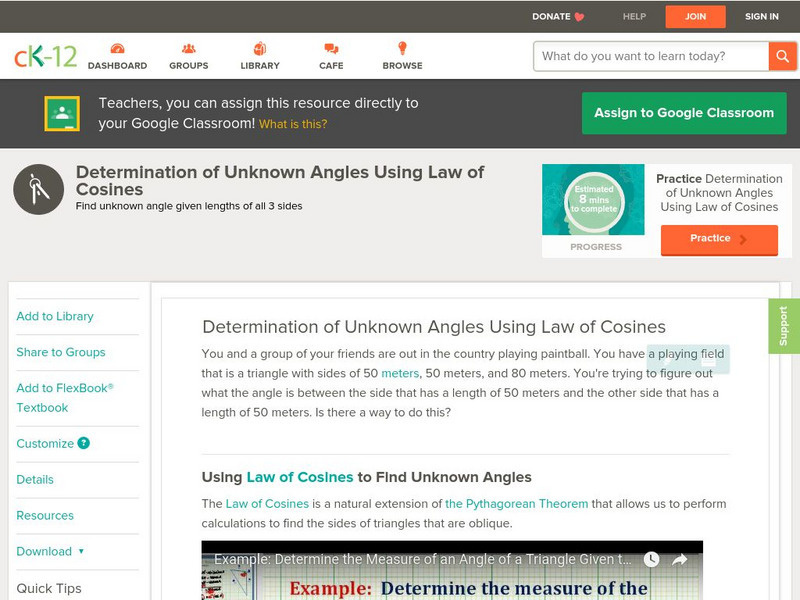Open the Library icon in navigation
800x600 pixels.
pos(260,49)
